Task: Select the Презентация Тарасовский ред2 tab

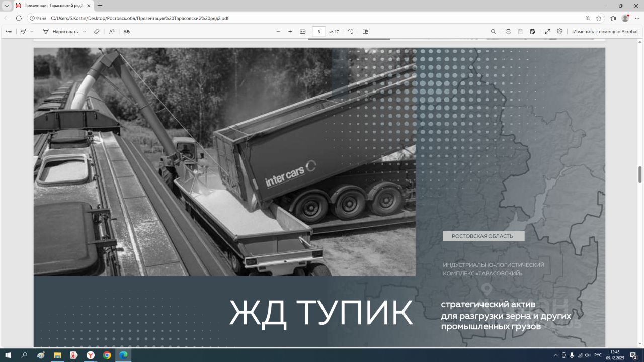Action: 53,6
